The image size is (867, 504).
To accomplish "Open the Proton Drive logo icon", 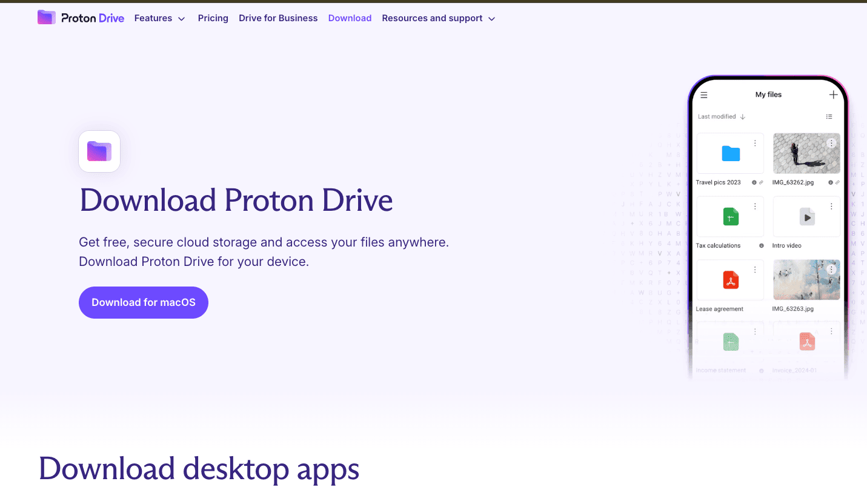I will [x=46, y=17].
